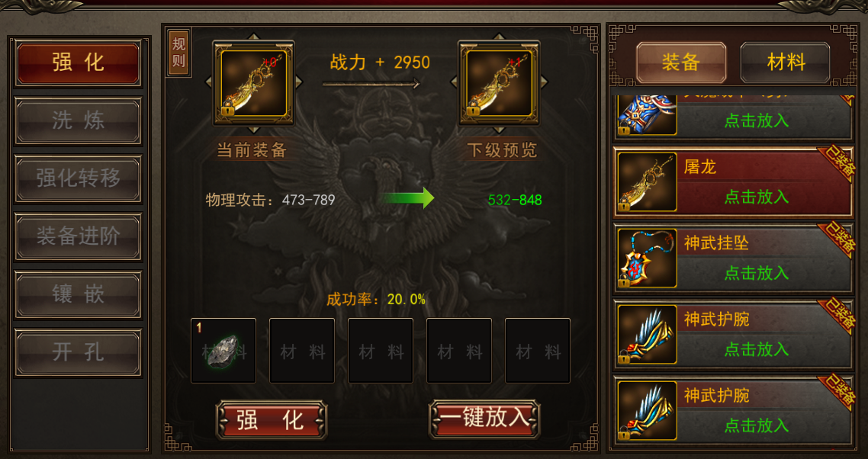Click the last 神武护腕 bracer icon

(x=647, y=411)
